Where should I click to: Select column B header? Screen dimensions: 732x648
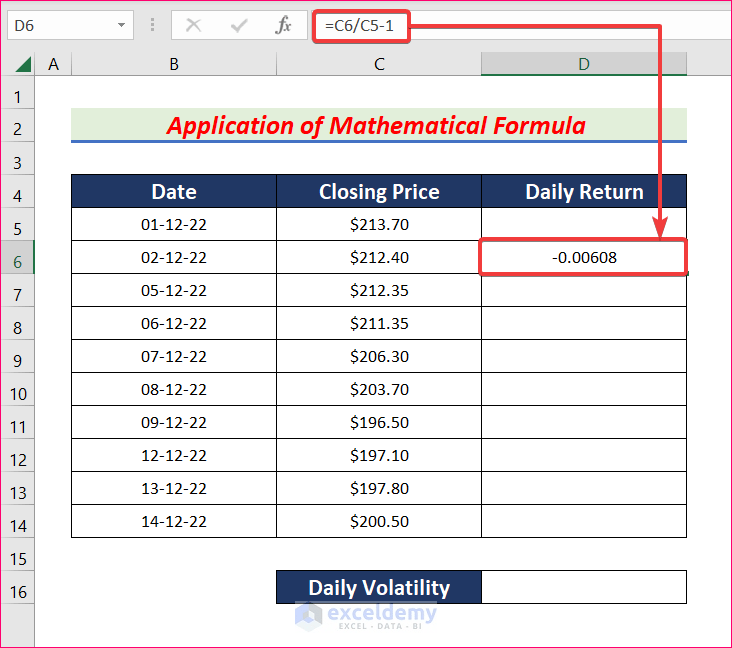point(174,64)
